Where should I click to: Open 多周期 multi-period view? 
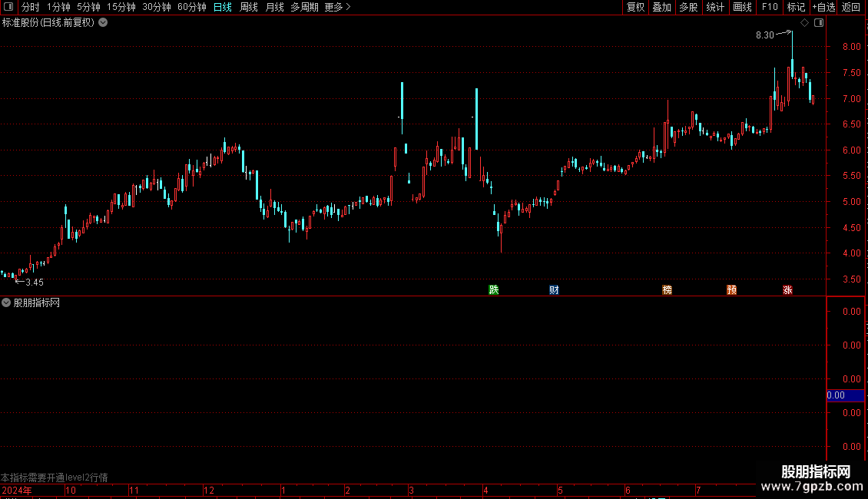[304, 7]
